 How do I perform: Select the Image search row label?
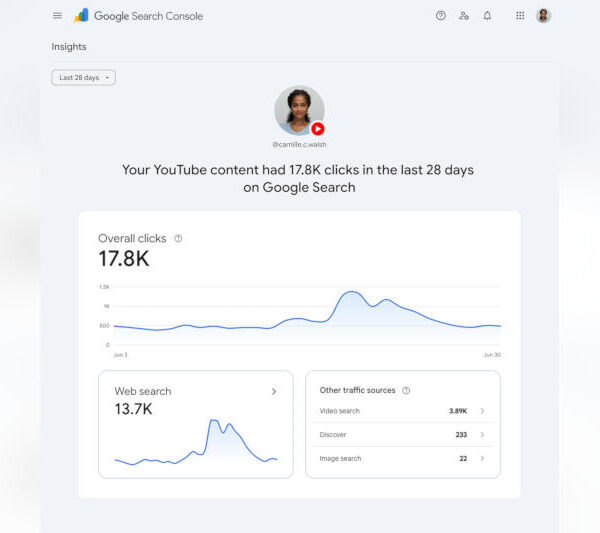[x=341, y=458]
